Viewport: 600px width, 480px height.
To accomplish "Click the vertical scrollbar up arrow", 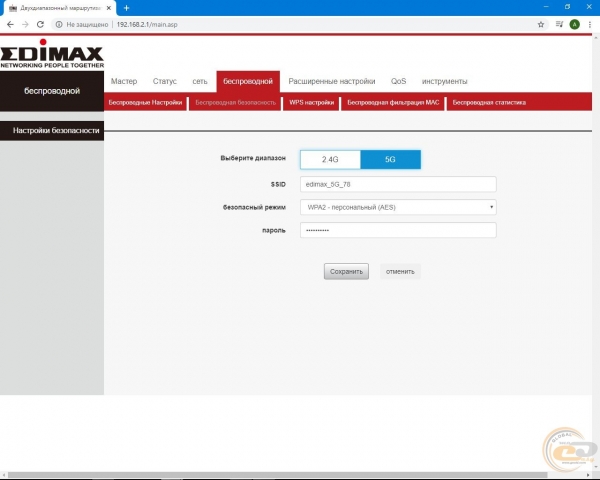I will tap(596, 38).
